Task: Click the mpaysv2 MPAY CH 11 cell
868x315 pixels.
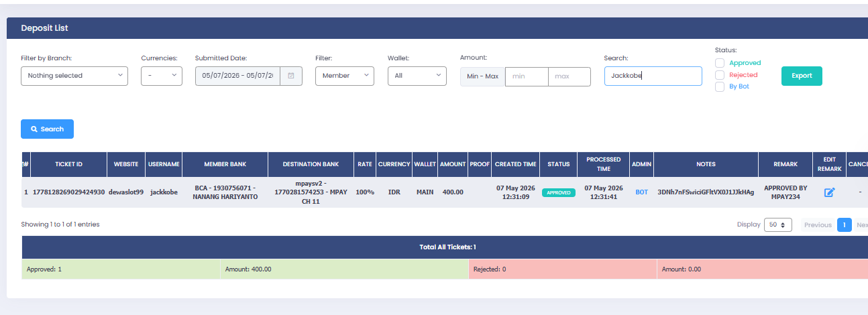Action: point(311,192)
